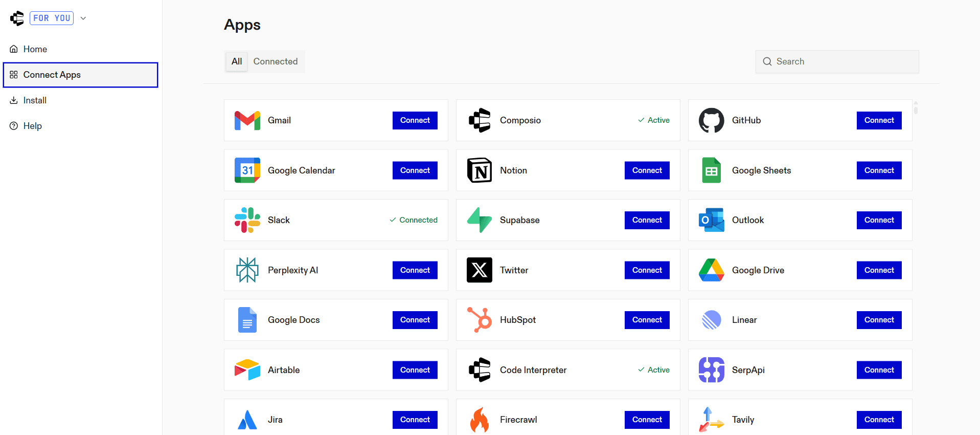
Task: Connect Google Sheets
Action: tap(879, 170)
